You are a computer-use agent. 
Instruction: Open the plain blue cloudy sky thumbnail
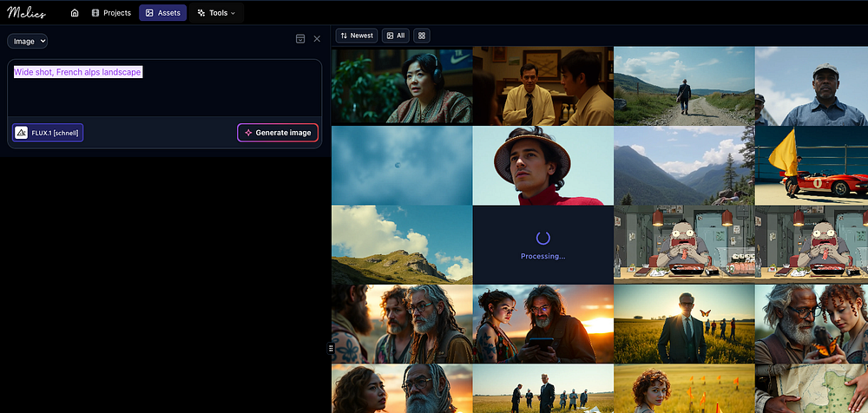(x=402, y=165)
